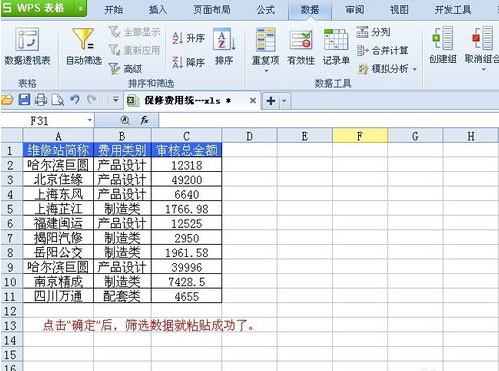Open the 开发工具 ribbon tab
Viewport: 499px width, 371px height.
click(453, 10)
